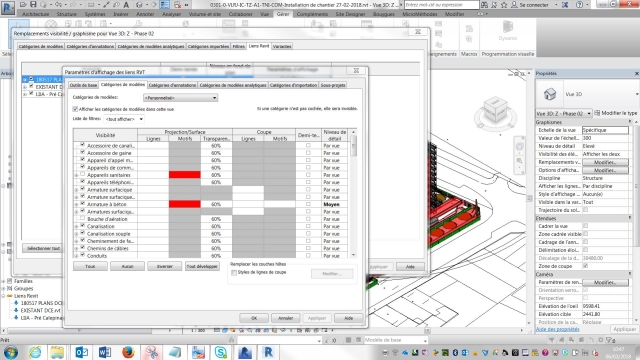Click the 'Aucun' button

(x=127, y=267)
